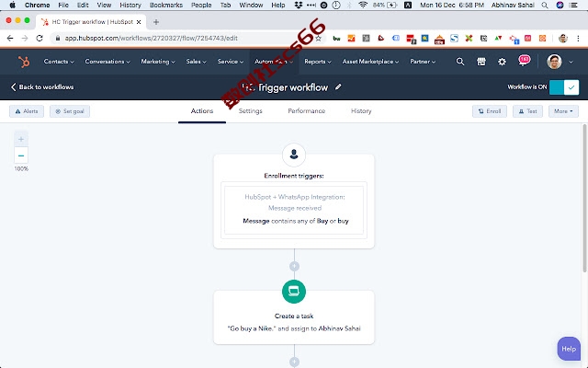Open macOS Spotlight search icon

(545, 5)
